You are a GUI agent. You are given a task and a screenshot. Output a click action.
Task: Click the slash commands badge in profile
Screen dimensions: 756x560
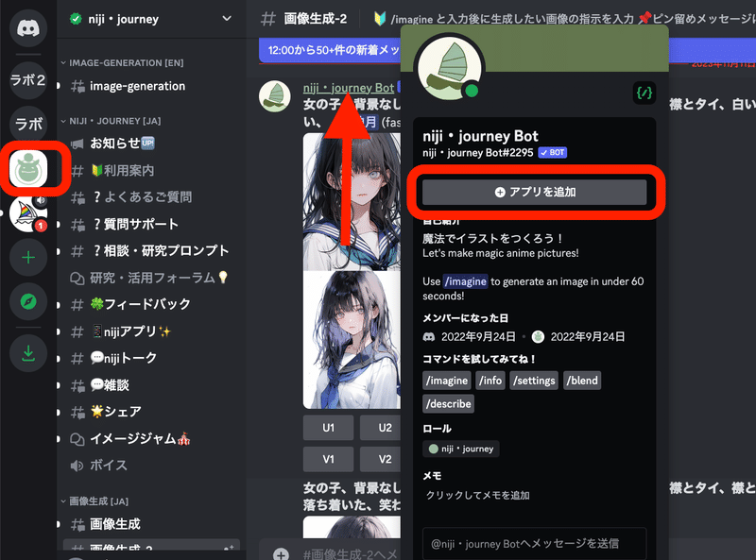[x=644, y=93]
